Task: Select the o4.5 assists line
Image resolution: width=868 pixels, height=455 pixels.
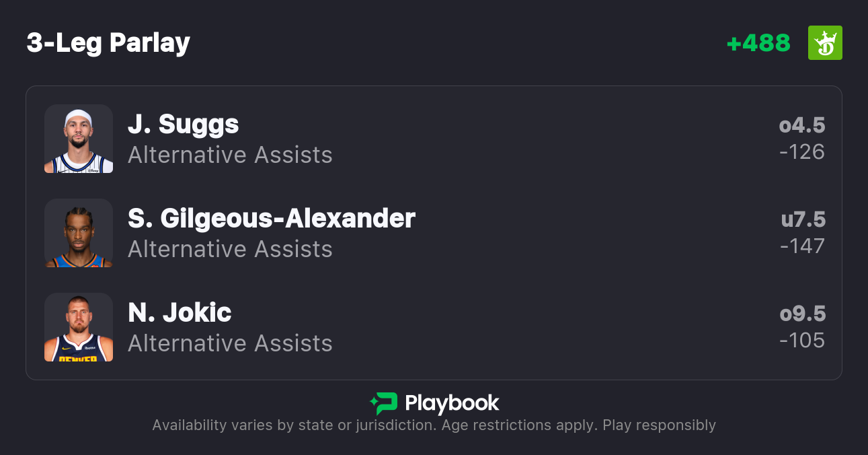Action: pyautogui.click(x=802, y=125)
